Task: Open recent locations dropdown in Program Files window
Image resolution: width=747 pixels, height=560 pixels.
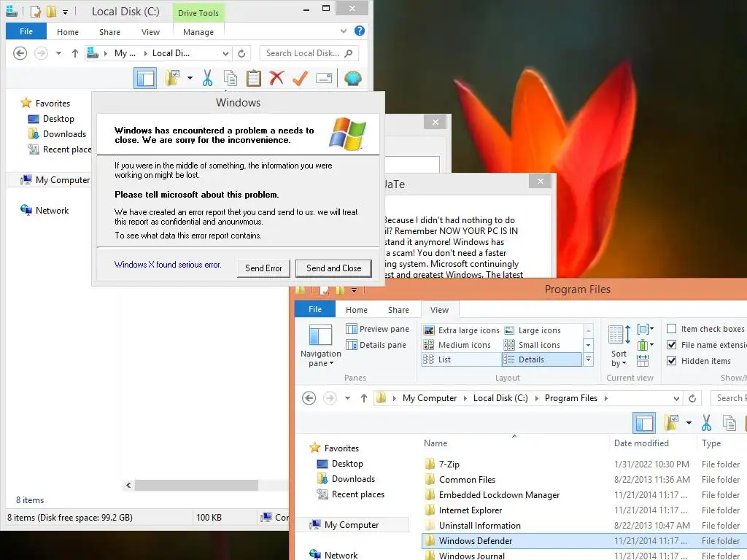Action: (348, 398)
